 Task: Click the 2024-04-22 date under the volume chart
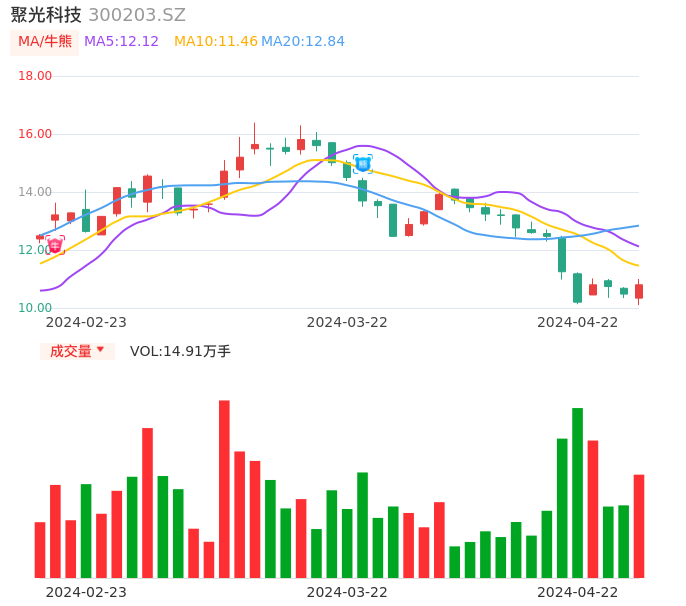click(578, 593)
